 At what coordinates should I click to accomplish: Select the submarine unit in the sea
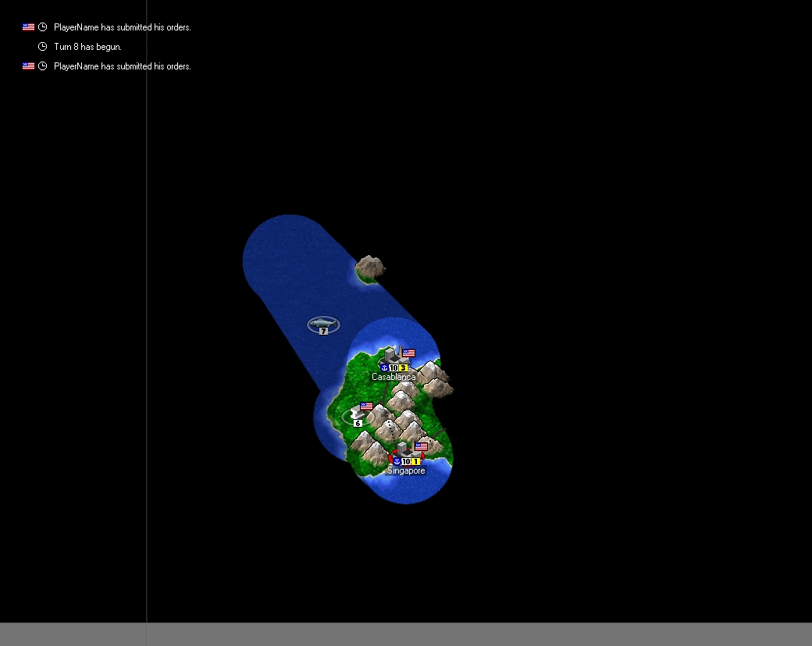[323, 323]
